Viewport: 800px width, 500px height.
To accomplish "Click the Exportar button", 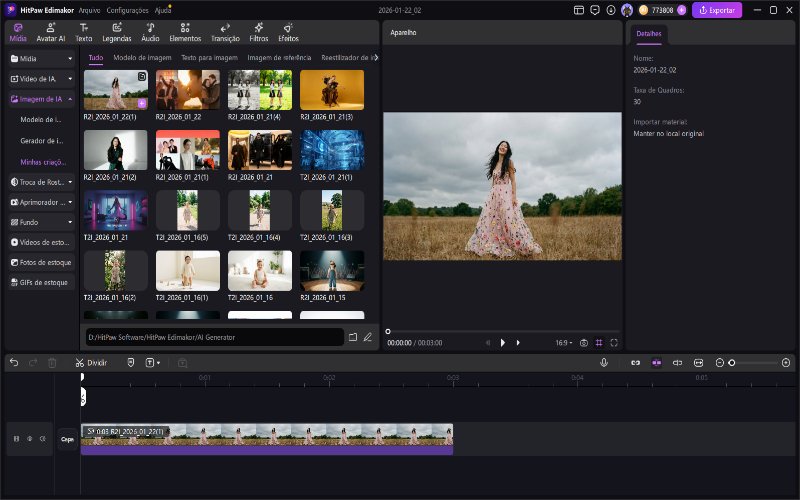I will pyautogui.click(x=716, y=10).
